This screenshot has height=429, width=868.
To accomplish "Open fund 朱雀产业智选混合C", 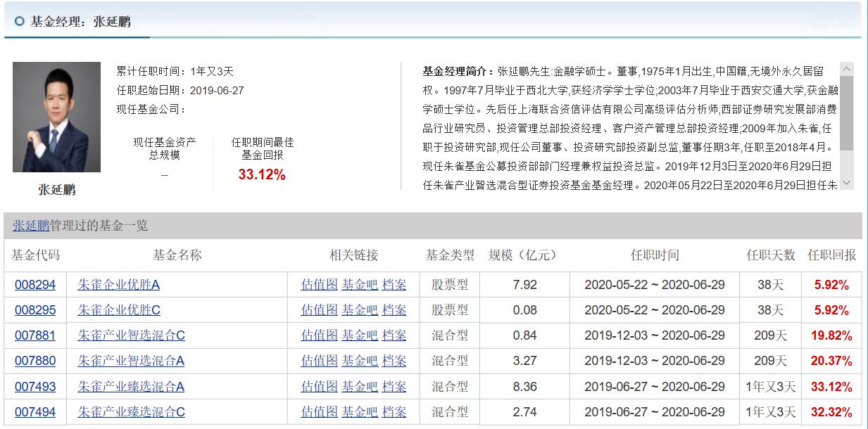I will point(131,335).
